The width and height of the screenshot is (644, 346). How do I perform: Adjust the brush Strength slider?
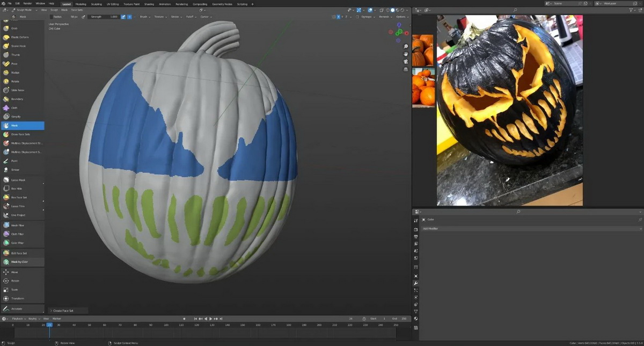[x=104, y=17]
